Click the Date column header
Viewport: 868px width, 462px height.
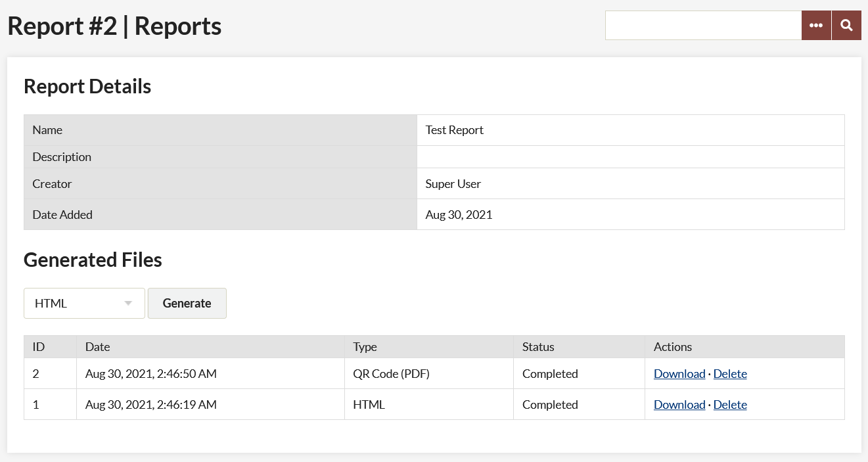point(98,346)
